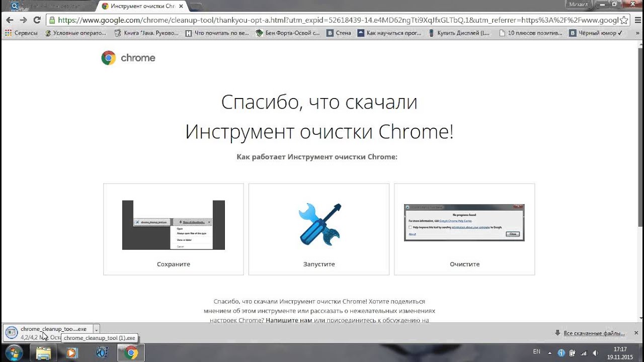The image size is (644, 362).
Task: Open the Бен Форта-Освой с... bookmark
Action: (288, 33)
